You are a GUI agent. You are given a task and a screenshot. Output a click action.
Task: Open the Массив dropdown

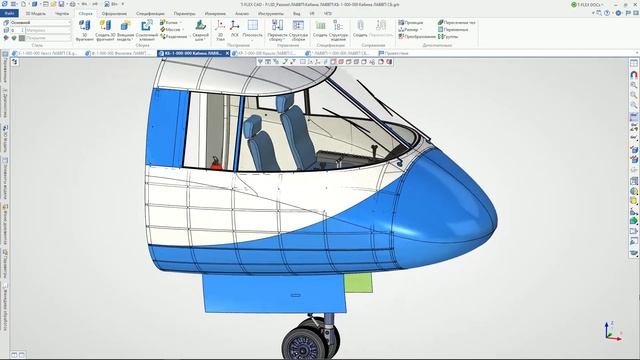[x=171, y=29]
